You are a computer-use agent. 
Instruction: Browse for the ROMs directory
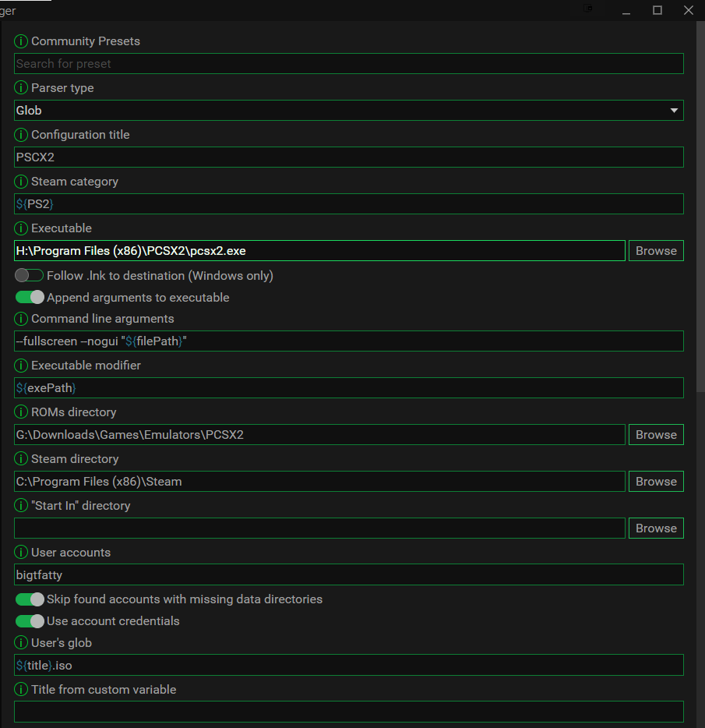[655, 434]
